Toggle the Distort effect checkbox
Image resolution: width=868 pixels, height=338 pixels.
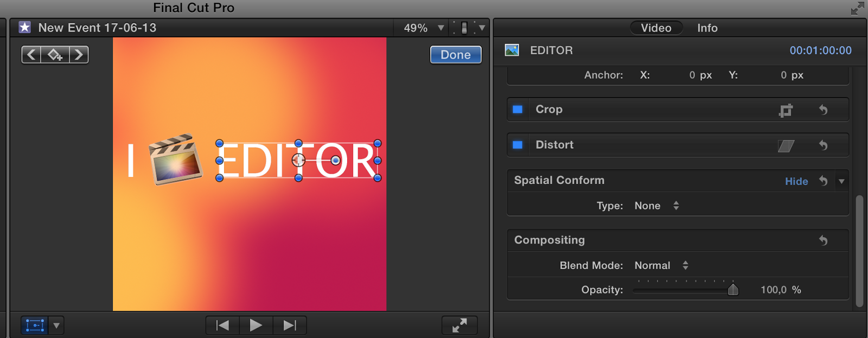(x=518, y=145)
